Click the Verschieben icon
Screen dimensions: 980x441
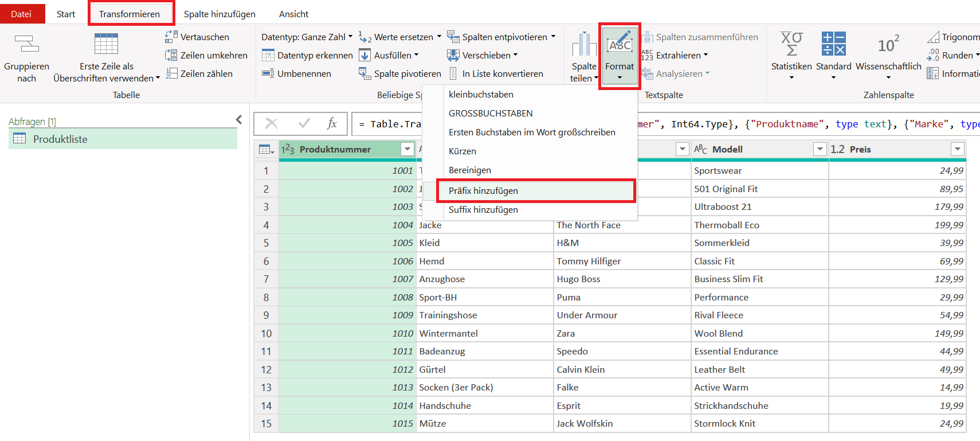[x=453, y=55]
